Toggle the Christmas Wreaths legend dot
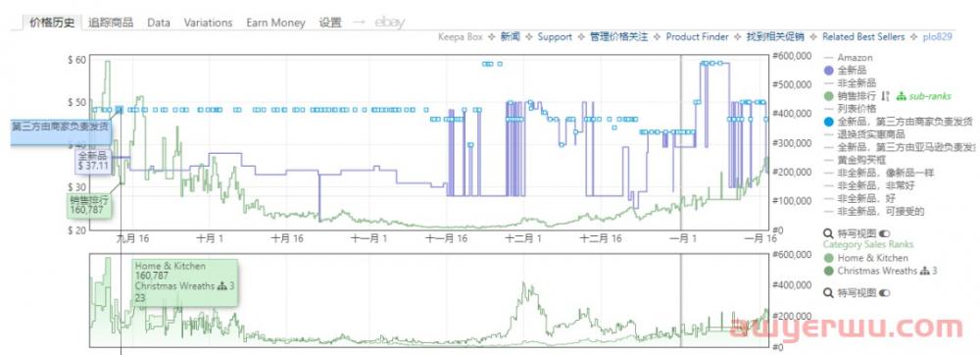980x355 pixels. point(829,272)
